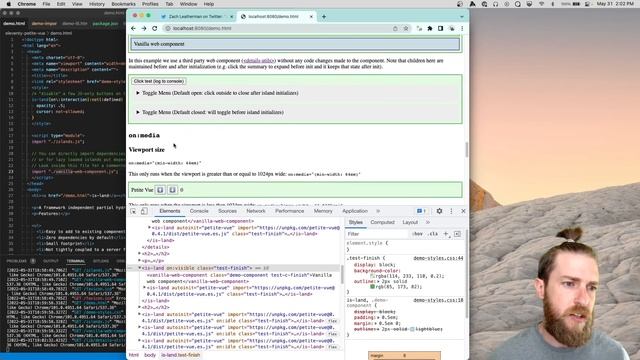This screenshot has width=640, height=360.
Task: Open the Performance DevTools tab
Action: point(289,211)
